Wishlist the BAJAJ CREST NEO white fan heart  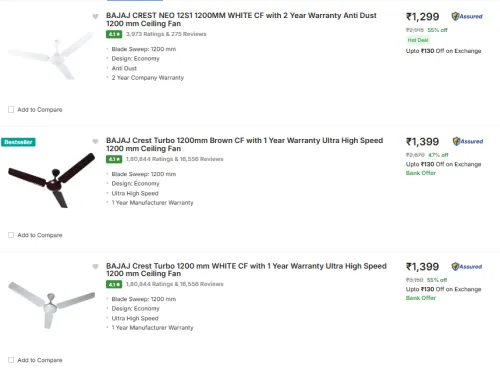pyautogui.click(x=95, y=16)
